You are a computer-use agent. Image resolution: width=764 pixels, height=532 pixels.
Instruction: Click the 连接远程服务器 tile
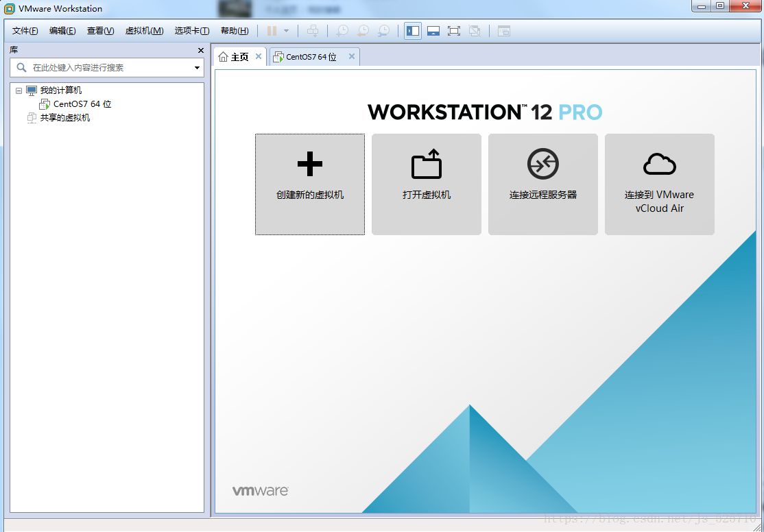point(543,184)
